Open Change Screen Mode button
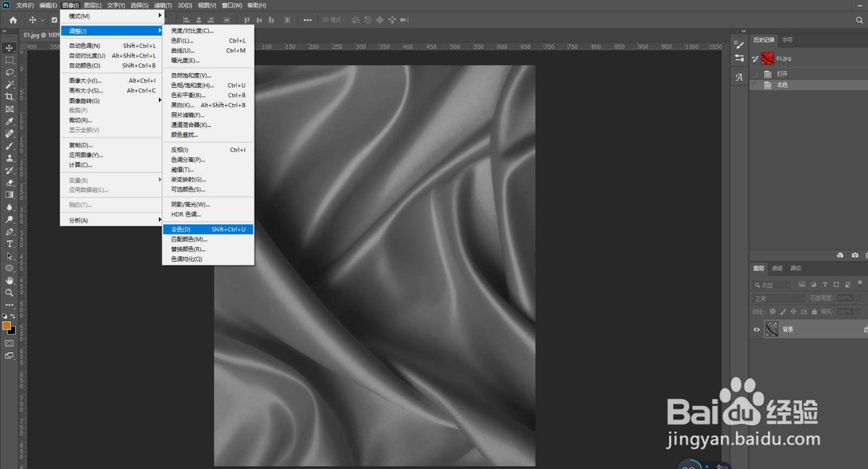This screenshot has width=868, height=469. 9,356
